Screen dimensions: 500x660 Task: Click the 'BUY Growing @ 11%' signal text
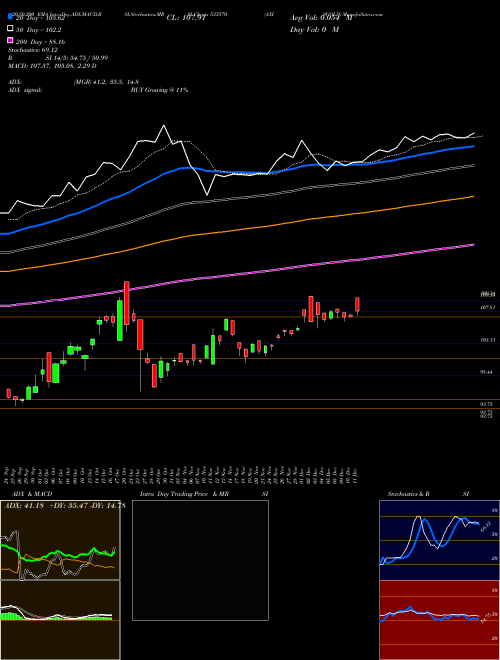(x=159, y=90)
